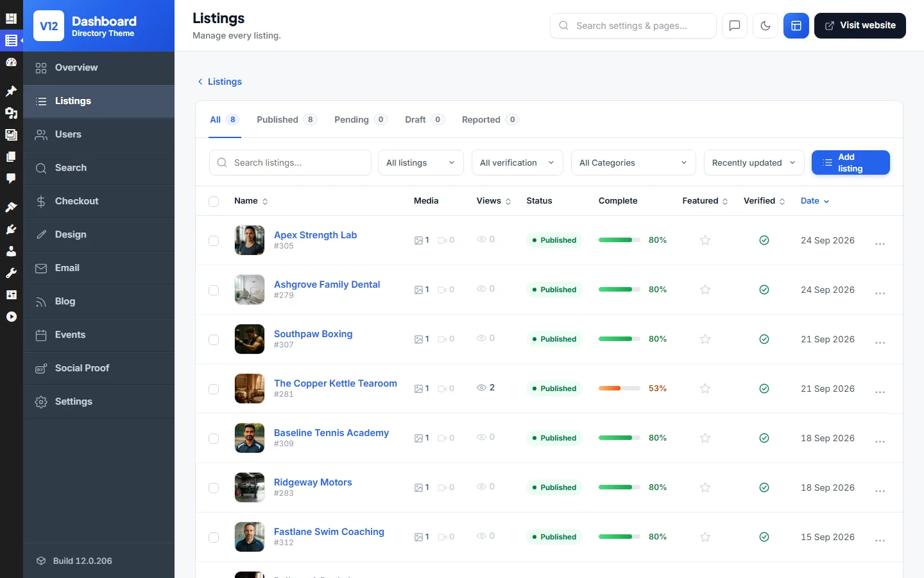The height and width of the screenshot is (578, 924).
Task: Click the WordPress play circle icon
Action: pyautogui.click(x=11, y=317)
